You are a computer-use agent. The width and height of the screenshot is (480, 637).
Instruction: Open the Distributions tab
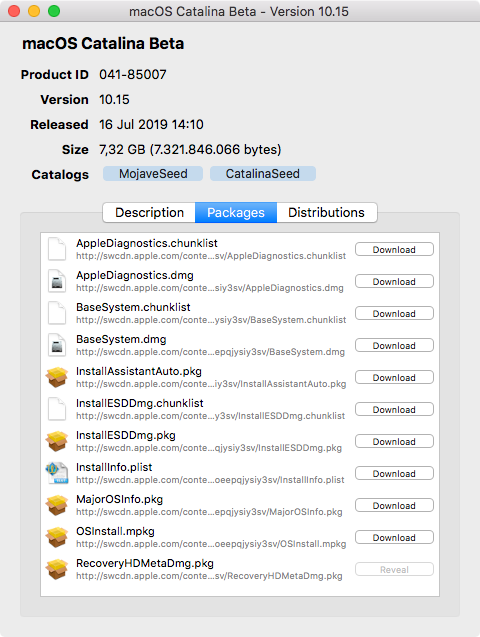[326, 212]
